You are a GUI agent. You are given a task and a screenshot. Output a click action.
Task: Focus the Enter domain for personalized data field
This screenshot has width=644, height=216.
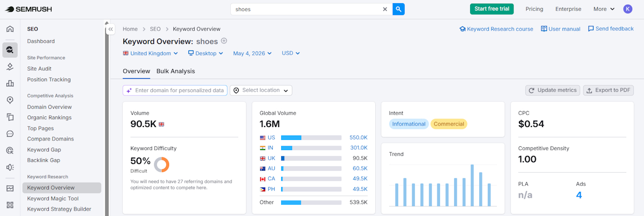pos(175,91)
